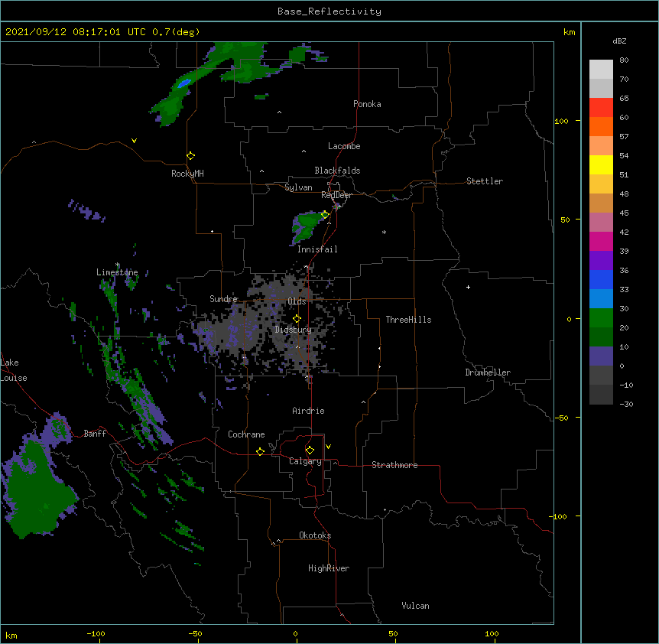Click the RedDeer city label

click(x=336, y=195)
